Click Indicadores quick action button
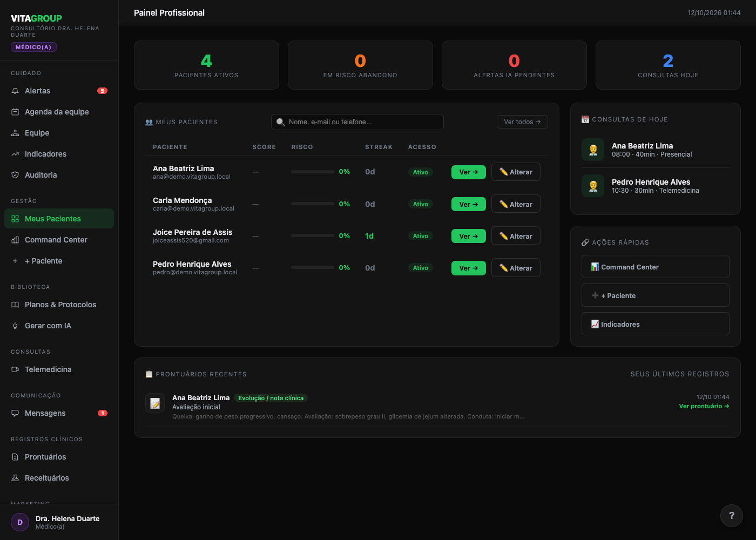Screen dimensions: 756x540 tap(656, 324)
